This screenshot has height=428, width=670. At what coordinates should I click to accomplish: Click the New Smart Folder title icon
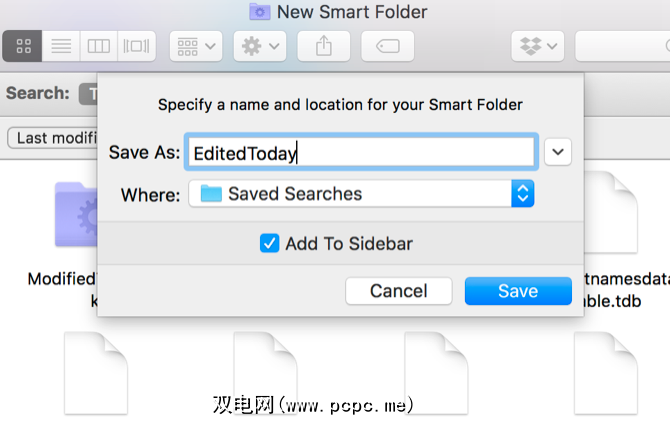pos(259,12)
